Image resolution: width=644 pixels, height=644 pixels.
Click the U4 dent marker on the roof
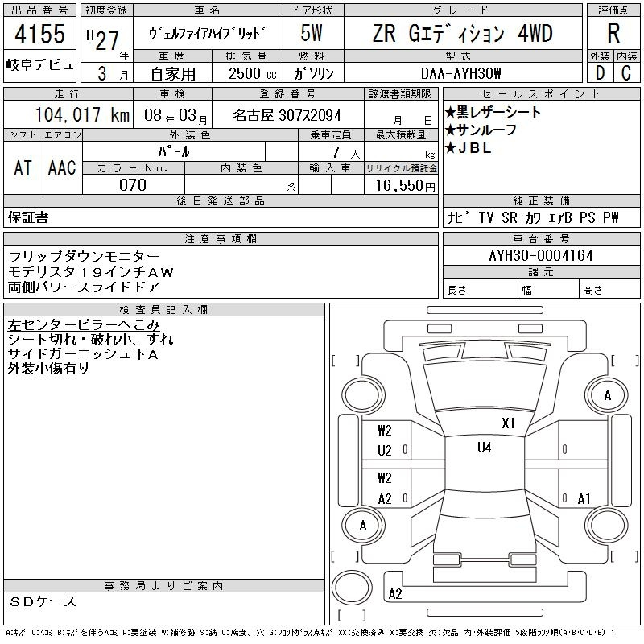click(484, 448)
